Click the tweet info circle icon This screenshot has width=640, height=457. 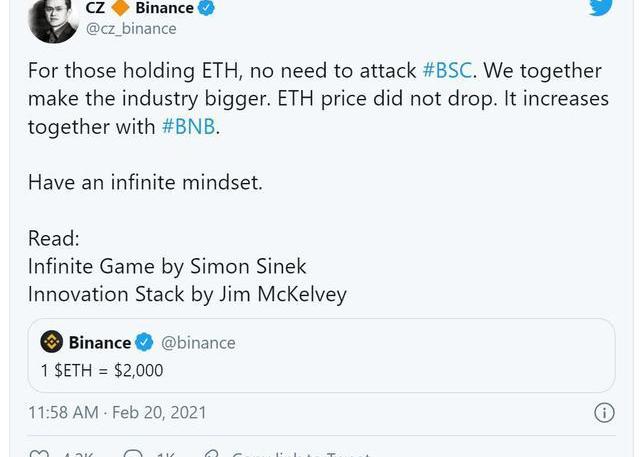click(x=604, y=412)
